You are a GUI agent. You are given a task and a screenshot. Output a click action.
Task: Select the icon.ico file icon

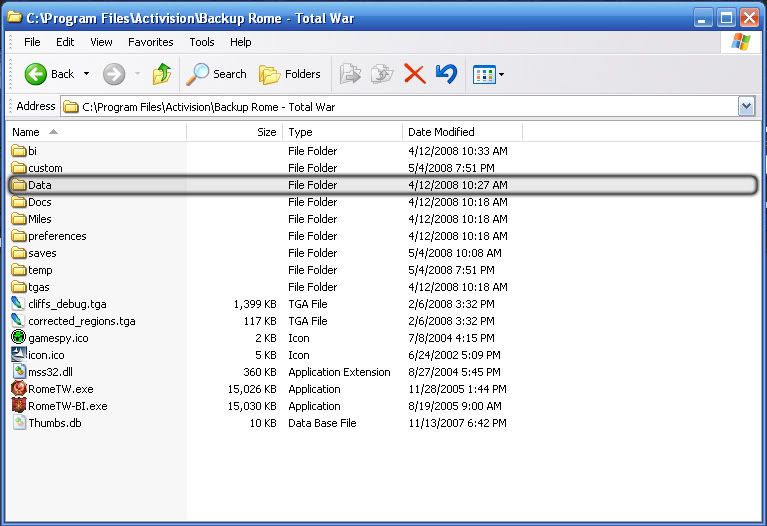point(19,355)
